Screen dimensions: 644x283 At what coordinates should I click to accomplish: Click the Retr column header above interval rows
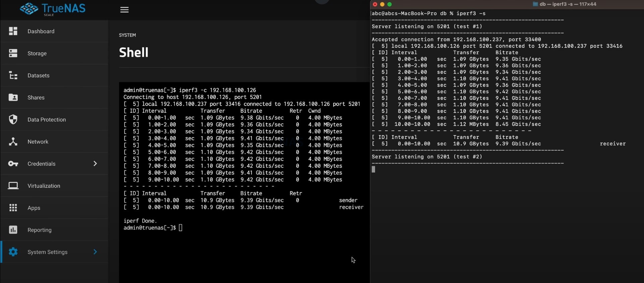click(x=296, y=111)
